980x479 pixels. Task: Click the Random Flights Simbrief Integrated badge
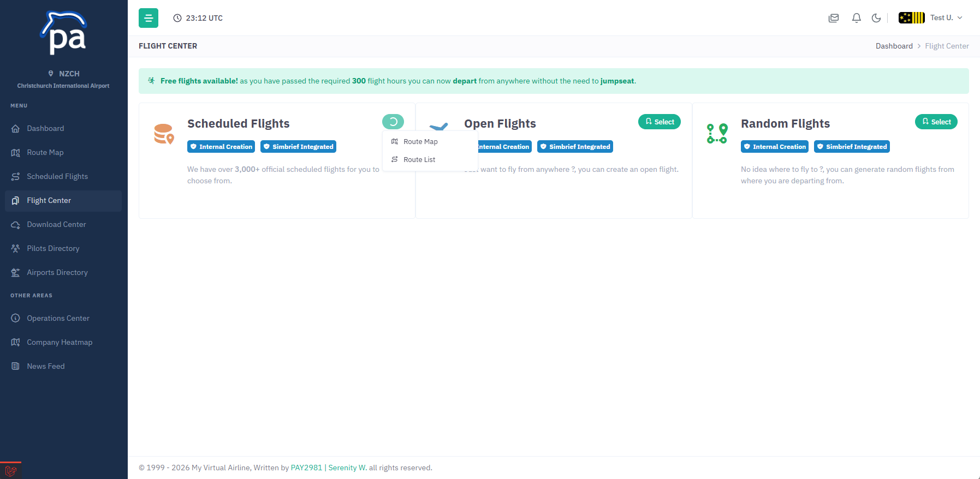click(x=852, y=147)
